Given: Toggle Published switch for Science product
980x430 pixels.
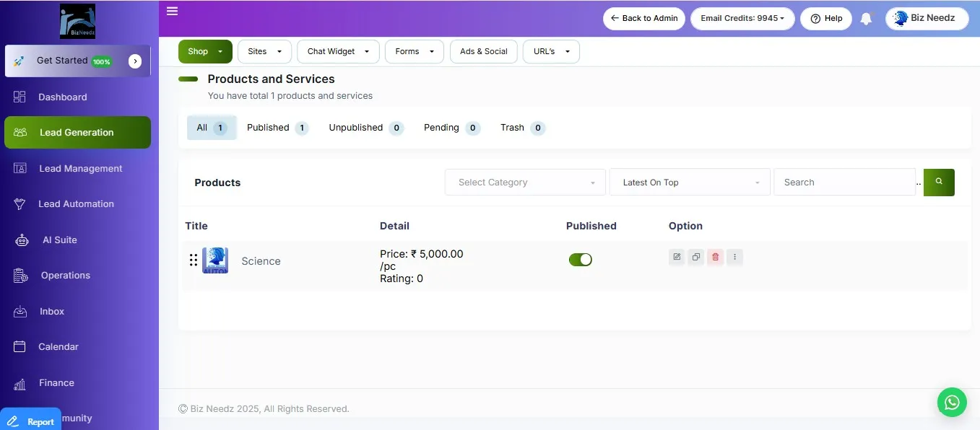Looking at the screenshot, I should (581, 260).
